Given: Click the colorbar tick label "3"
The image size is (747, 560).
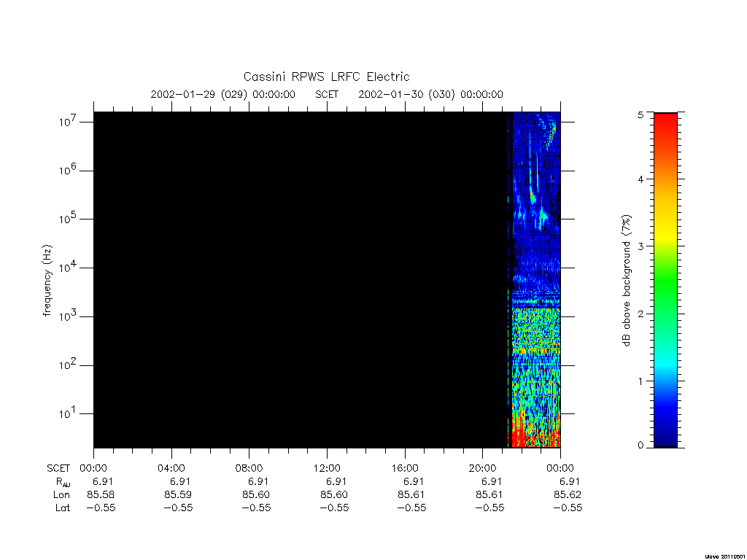Looking at the screenshot, I should pyautogui.click(x=640, y=246).
